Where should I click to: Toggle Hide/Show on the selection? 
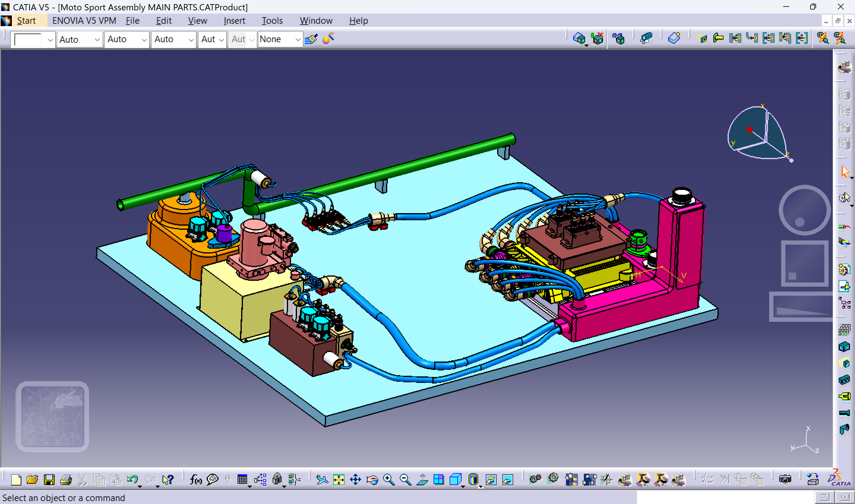tap(491, 480)
